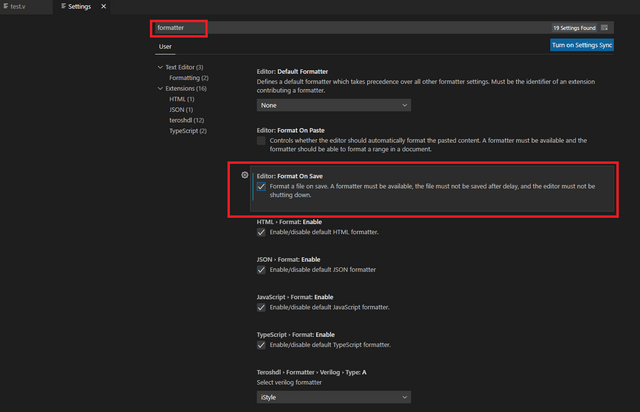Close the Settings tab with its X
Viewport: 640px width, 412px height.
pyautogui.click(x=103, y=6)
